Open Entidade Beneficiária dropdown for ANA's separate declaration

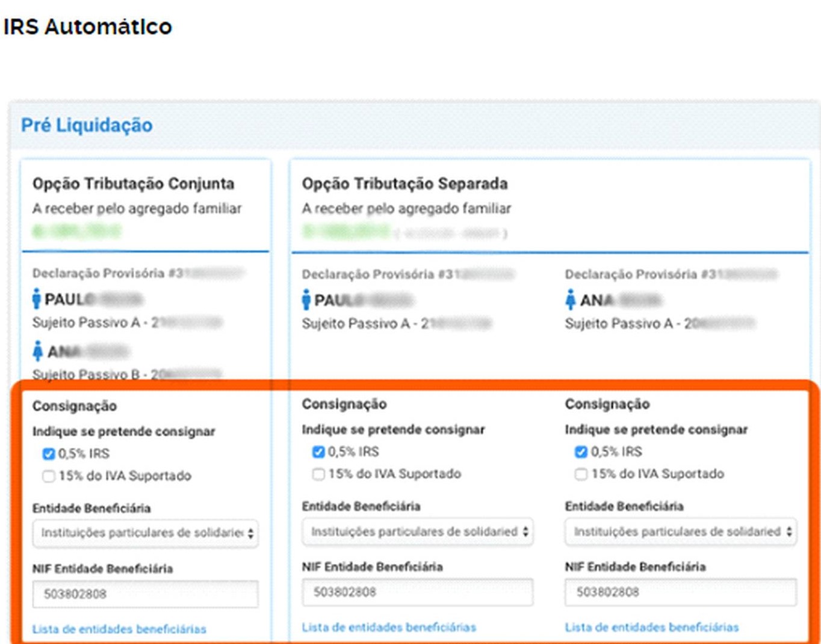point(680,531)
